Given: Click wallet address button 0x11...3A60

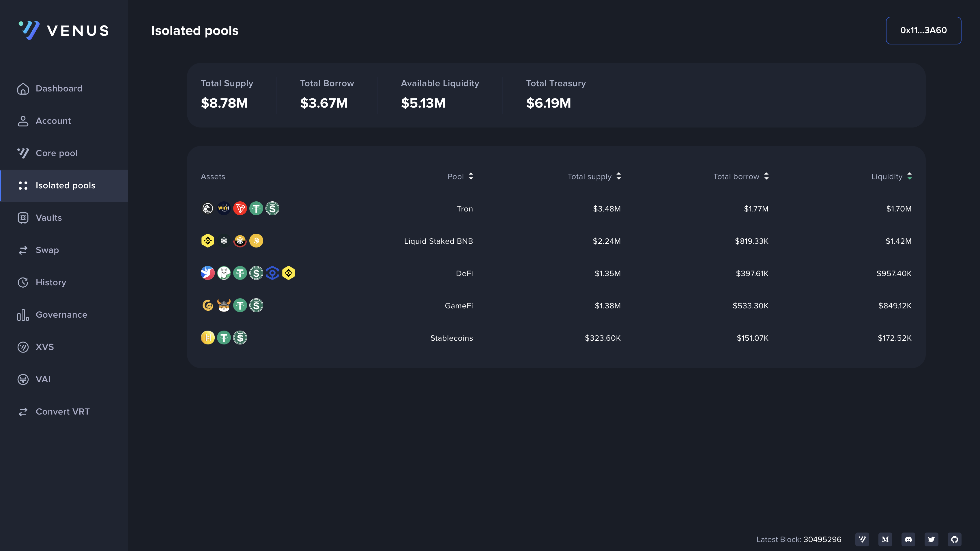Looking at the screenshot, I should pyautogui.click(x=923, y=30).
